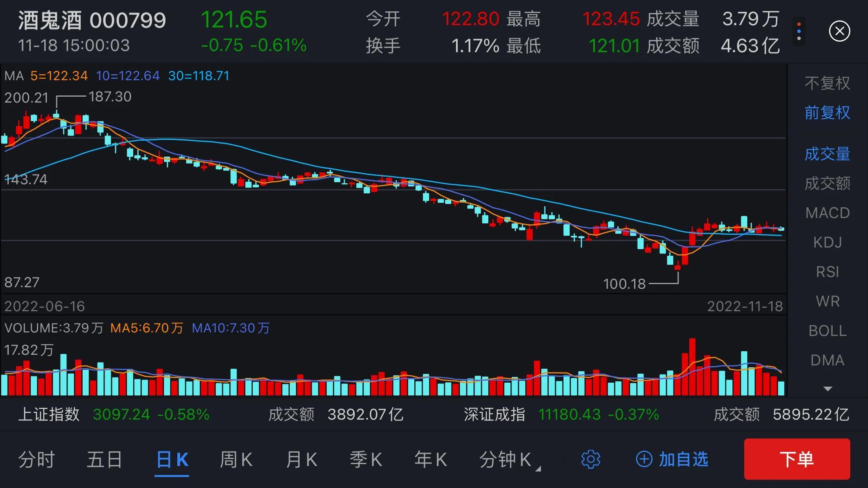
Task: Switch to the 月K monthly tab
Action: [301, 459]
